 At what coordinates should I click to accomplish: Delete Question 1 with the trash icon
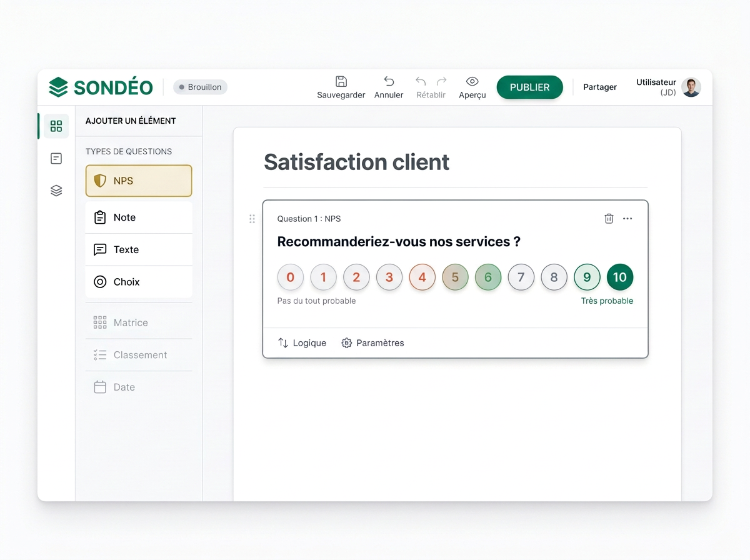tap(609, 219)
